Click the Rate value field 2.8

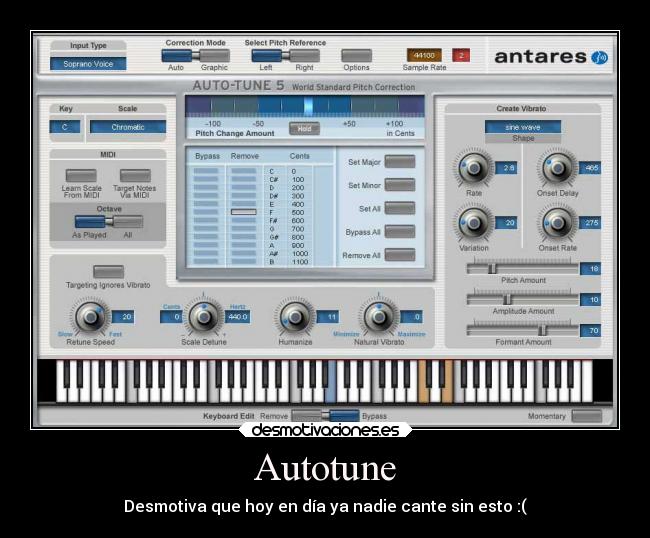[506, 168]
